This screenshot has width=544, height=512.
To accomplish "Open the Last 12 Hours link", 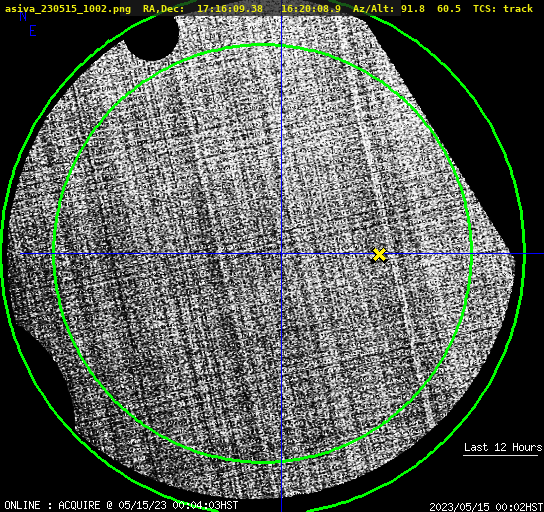I will 503,447.
